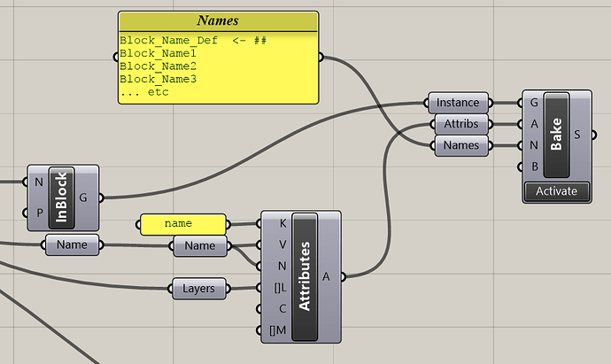Click the Name parameter beside the Attributes component
Screen dimensions: 611x364
pyautogui.click(x=200, y=246)
